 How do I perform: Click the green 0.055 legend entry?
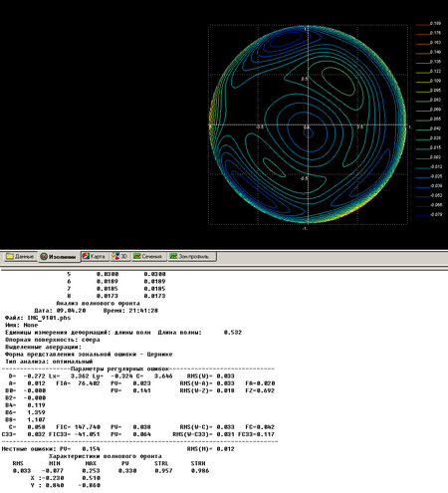pos(428,120)
